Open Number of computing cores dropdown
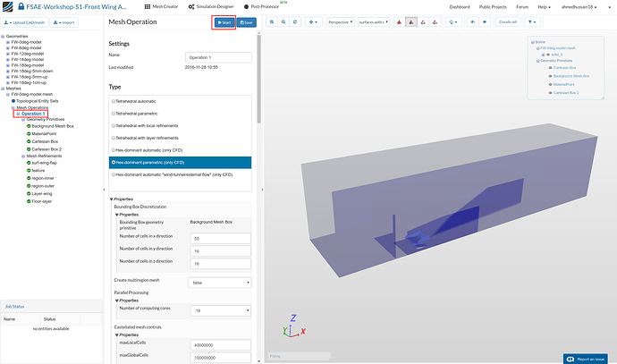 (220, 309)
